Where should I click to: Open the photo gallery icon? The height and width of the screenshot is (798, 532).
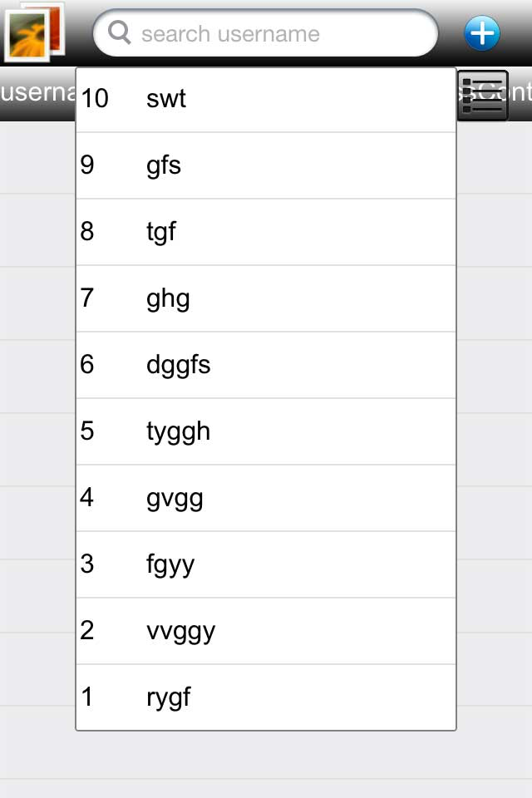(35, 32)
